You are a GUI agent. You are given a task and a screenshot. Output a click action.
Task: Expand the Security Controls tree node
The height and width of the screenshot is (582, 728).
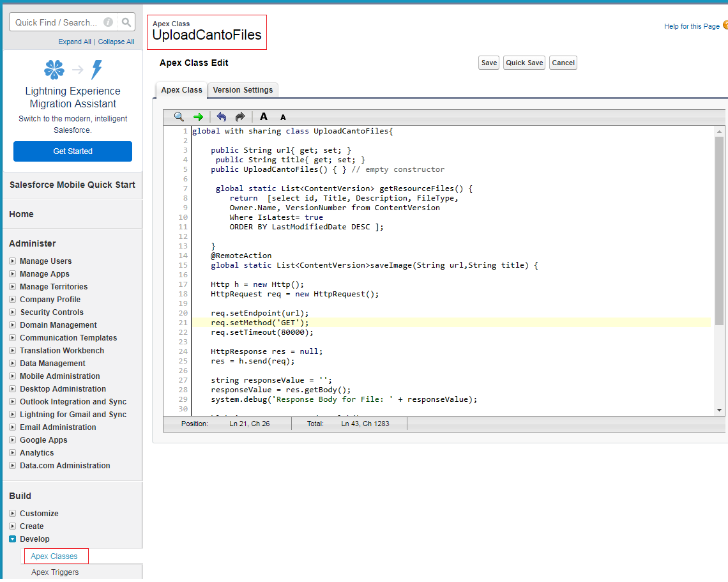click(13, 312)
